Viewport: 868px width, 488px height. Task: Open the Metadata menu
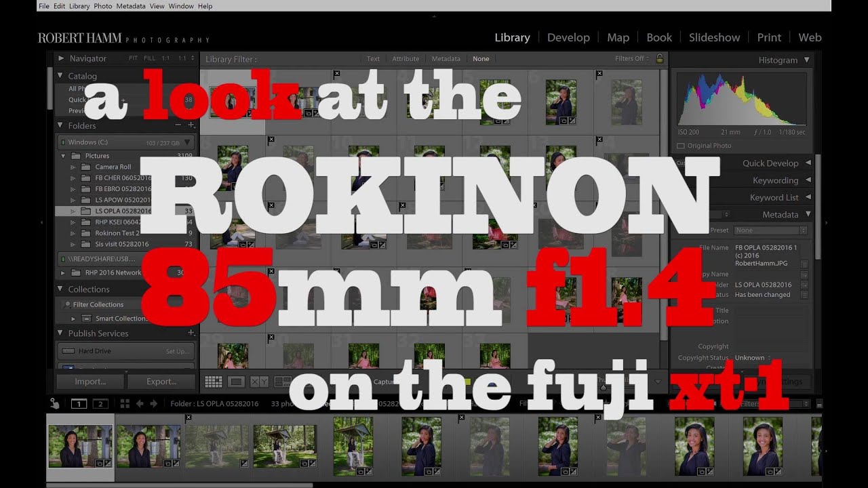[131, 6]
